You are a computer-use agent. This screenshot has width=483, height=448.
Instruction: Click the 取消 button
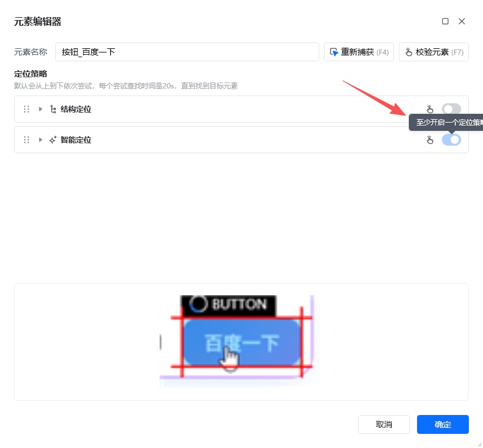(x=384, y=424)
